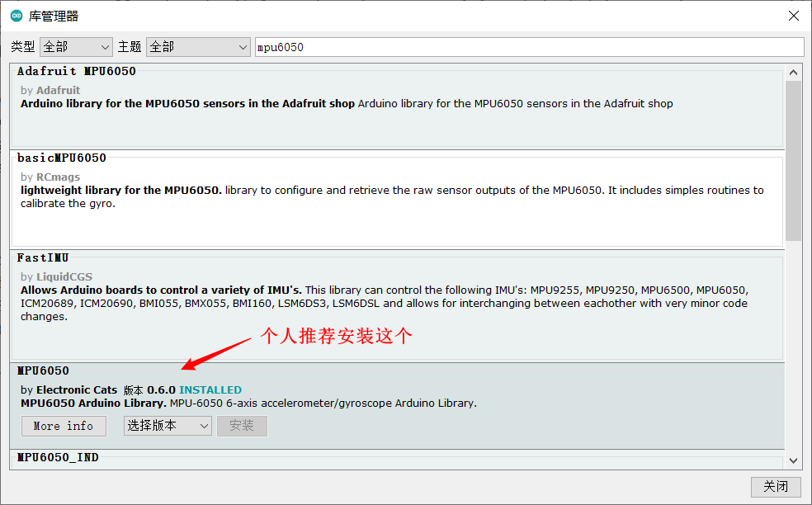Screen dimensions: 812x505
Task: Click the INSTALLED status label
Action: click(x=210, y=390)
